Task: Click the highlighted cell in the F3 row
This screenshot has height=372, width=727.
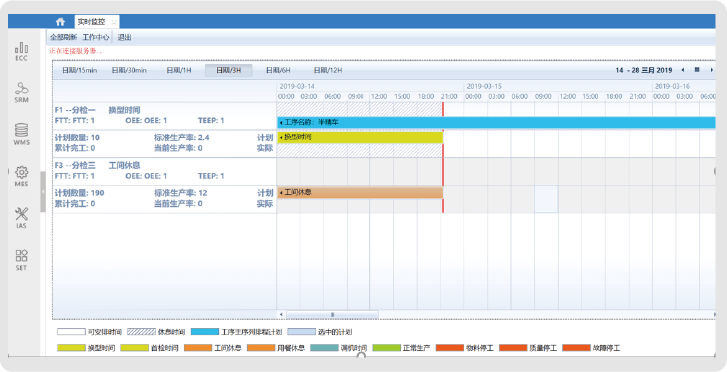Action: 546,199
